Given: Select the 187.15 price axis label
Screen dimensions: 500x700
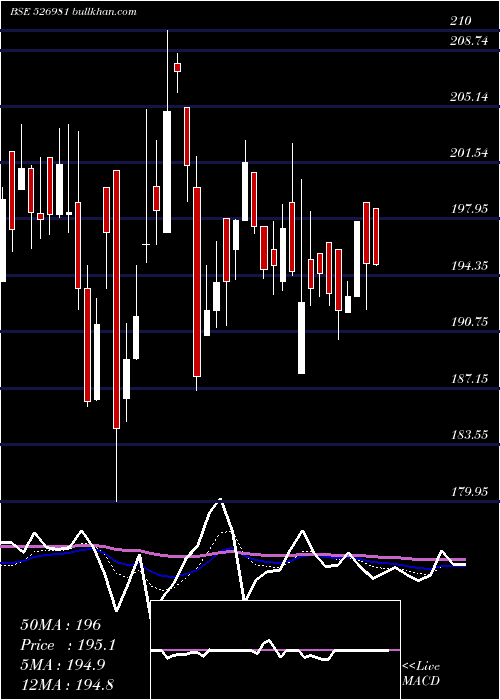Looking at the screenshot, I should pos(469,379).
